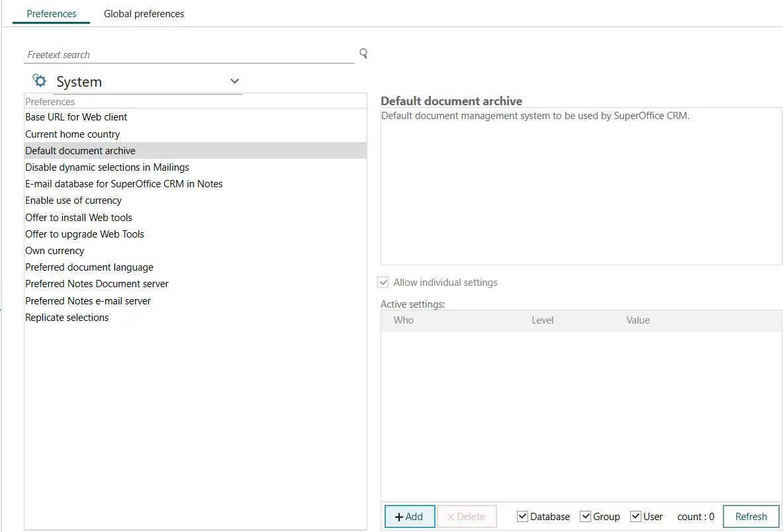Click the System gear icon
The image size is (783, 532).
[40, 81]
